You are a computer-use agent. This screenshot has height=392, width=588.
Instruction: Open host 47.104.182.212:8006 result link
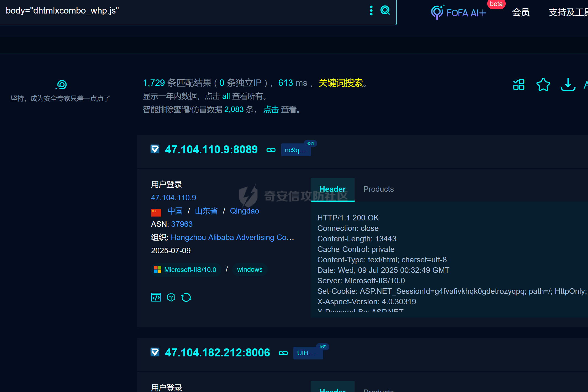217,353
